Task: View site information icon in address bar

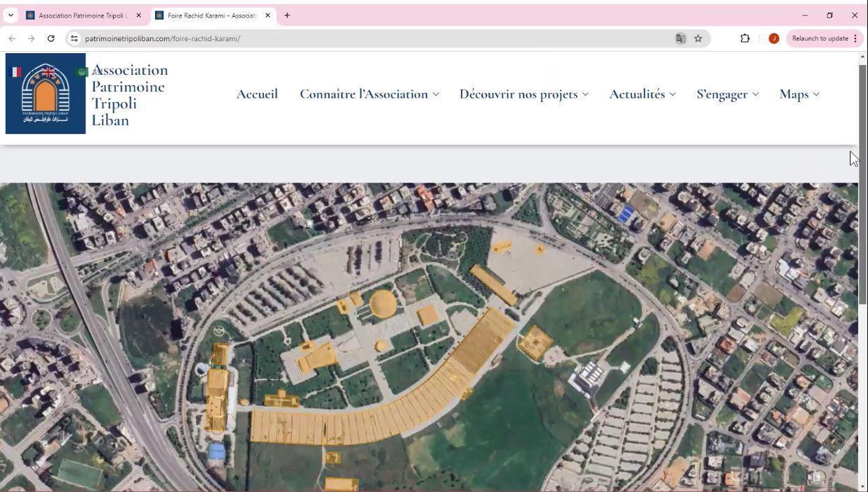Action: (x=75, y=38)
